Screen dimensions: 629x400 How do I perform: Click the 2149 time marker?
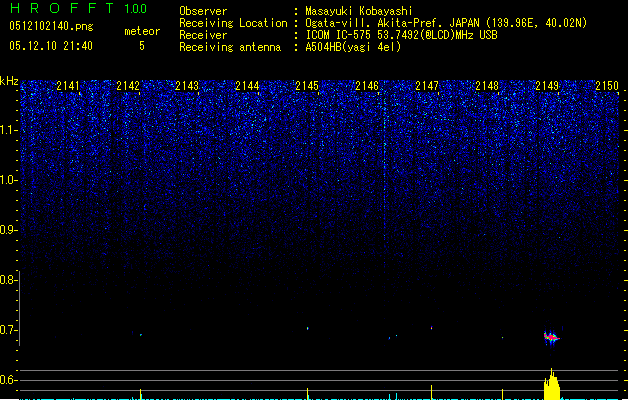coord(547,86)
